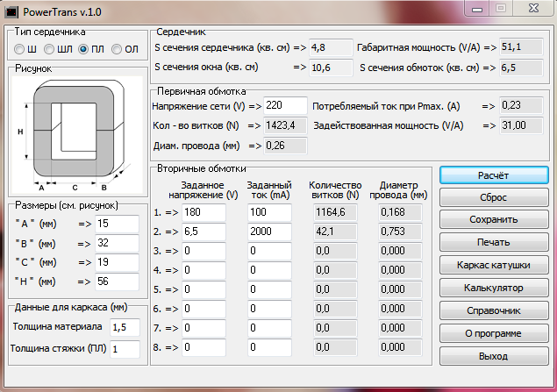Click the winding 3 voltage field
This screenshot has height=392, width=557.
point(204,251)
